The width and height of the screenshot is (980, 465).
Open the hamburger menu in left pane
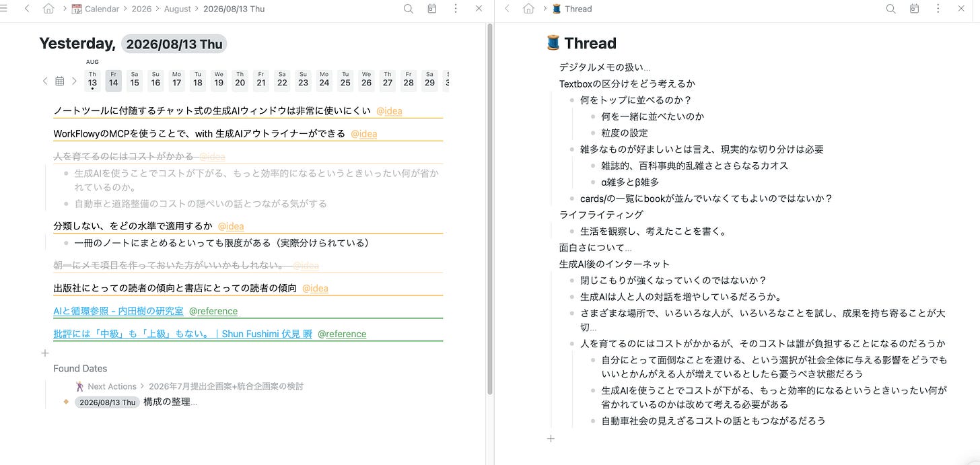(3, 9)
